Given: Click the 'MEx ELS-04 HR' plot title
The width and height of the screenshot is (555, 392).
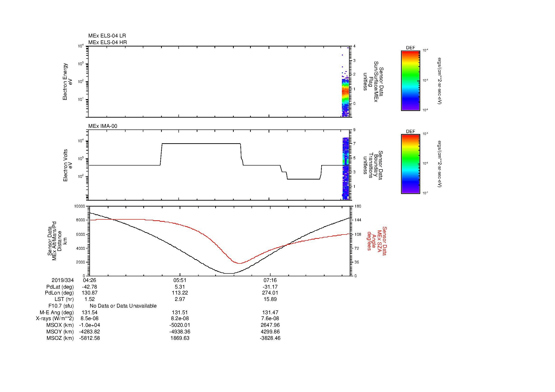Looking at the screenshot, I should point(107,42).
